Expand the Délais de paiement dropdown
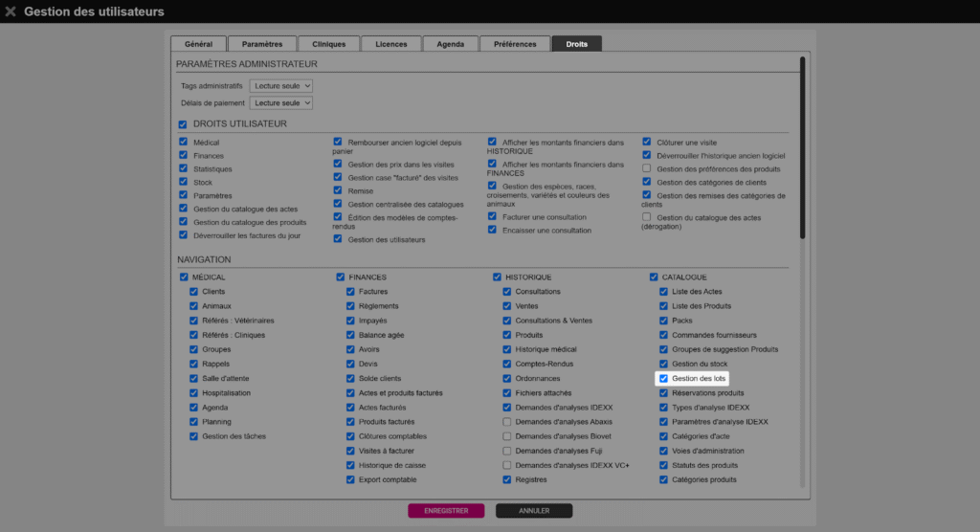The width and height of the screenshot is (980, 532). coord(281,103)
